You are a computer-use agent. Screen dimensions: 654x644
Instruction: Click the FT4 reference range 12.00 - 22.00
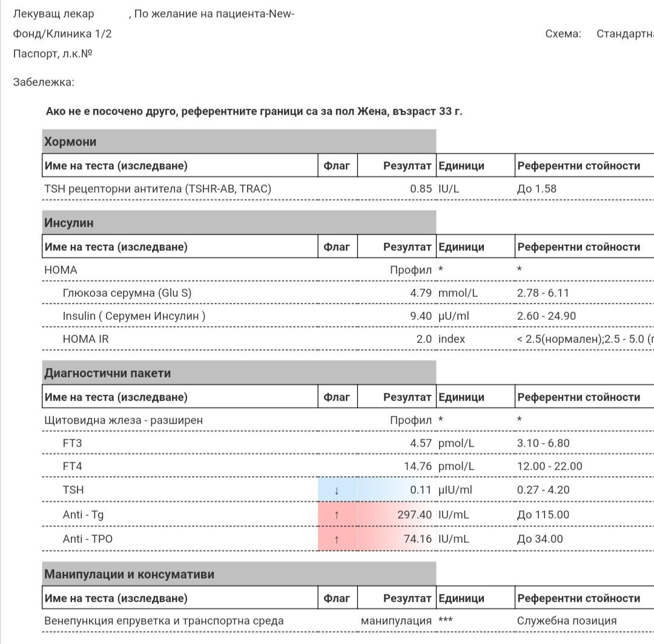(x=549, y=466)
